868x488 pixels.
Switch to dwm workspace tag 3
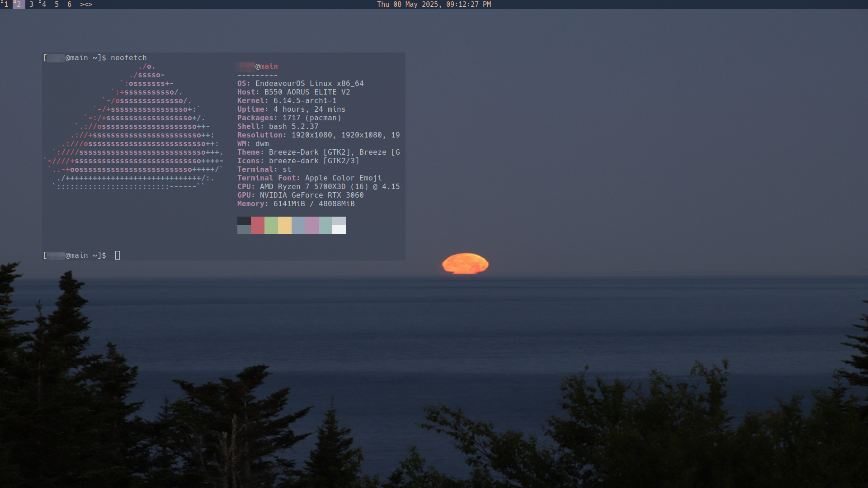tap(31, 5)
